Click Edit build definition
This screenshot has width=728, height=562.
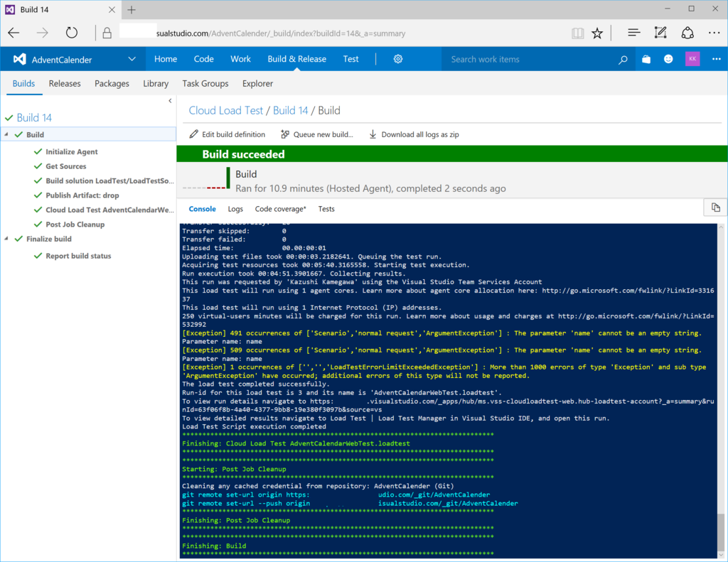[x=227, y=134]
